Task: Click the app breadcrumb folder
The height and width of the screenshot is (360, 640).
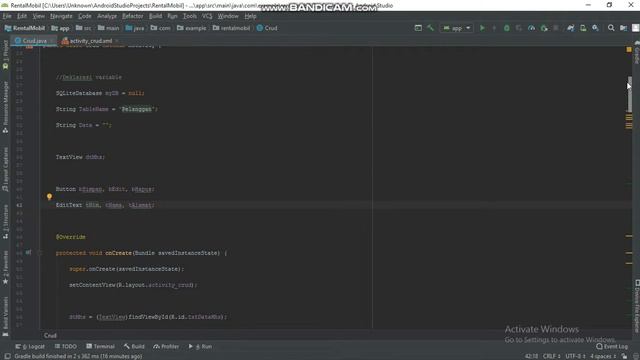Action: [60, 28]
